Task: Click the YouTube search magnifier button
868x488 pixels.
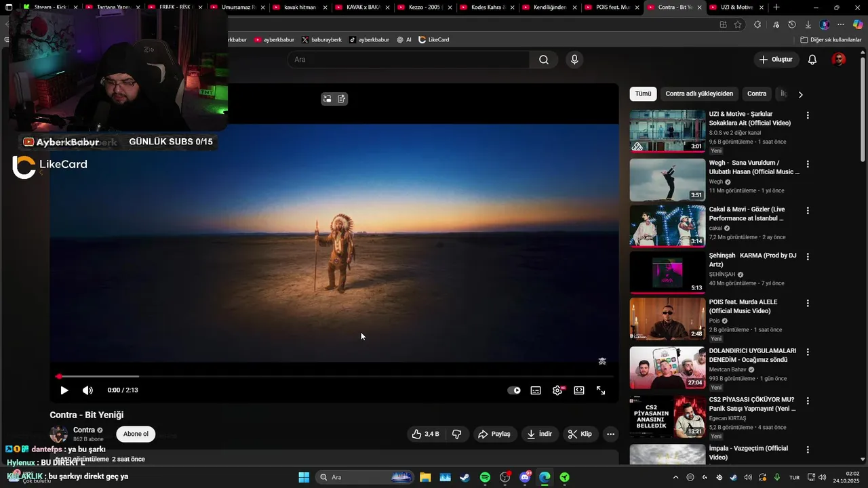Action: click(544, 60)
